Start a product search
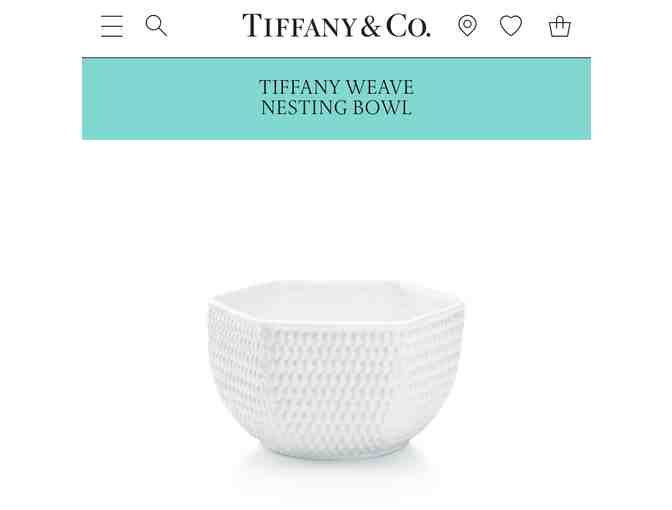The height and width of the screenshot is (510, 672). 156,26
